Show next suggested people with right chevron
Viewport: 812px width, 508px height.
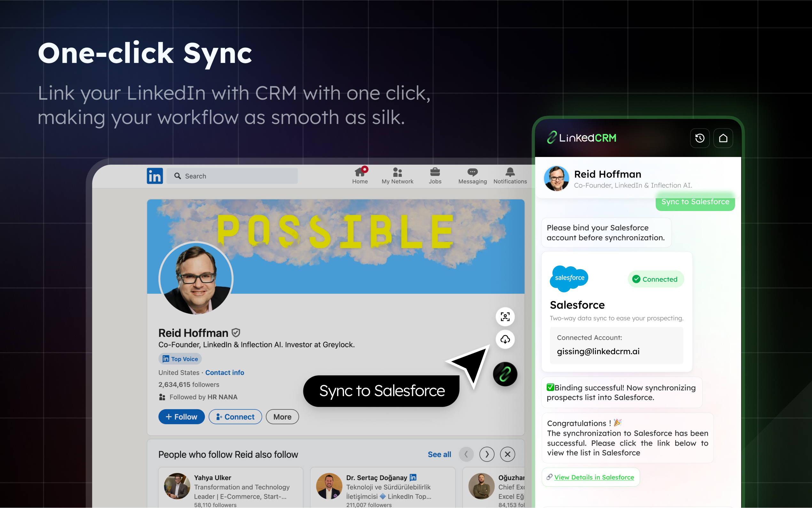tap(487, 454)
